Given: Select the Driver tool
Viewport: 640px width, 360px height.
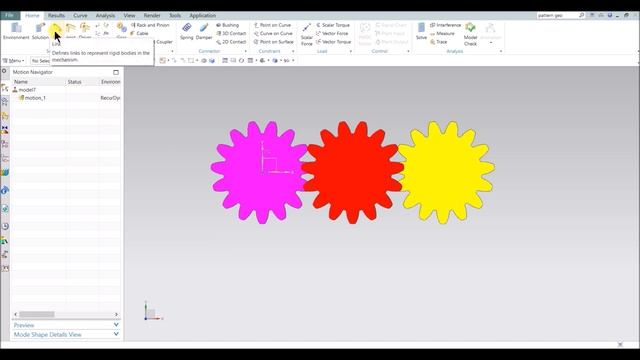Looking at the screenshot, I should (85, 31).
